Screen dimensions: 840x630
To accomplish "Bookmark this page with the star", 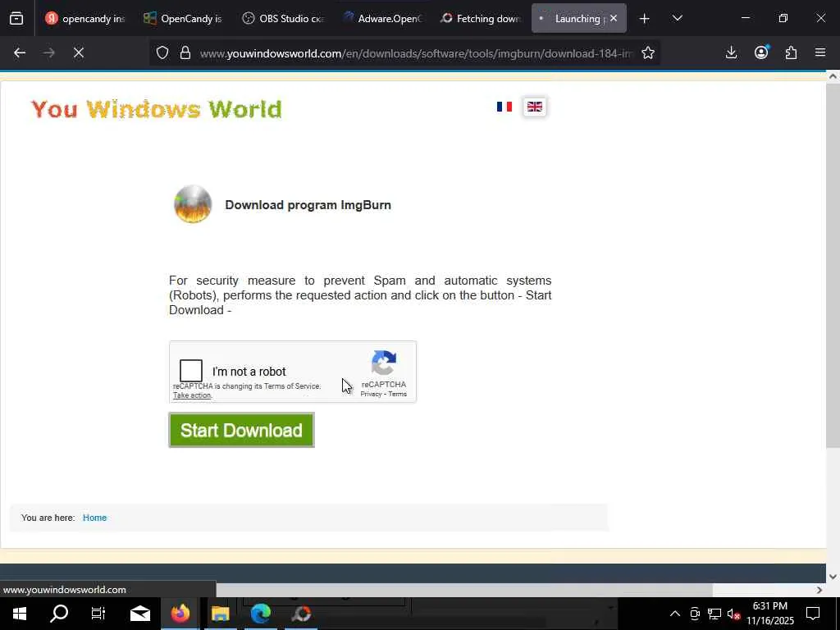I will [x=648, y=53].
